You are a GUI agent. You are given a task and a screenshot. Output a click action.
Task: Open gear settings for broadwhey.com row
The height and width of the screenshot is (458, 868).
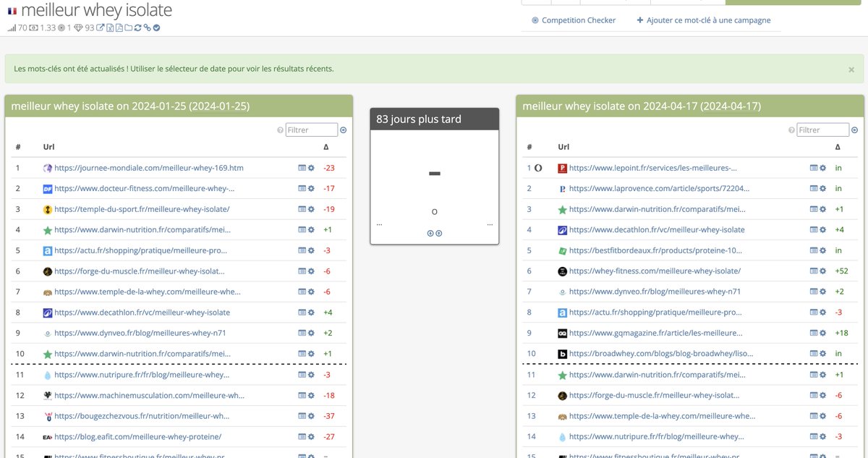pyautogui.click(x=822, y=354)
